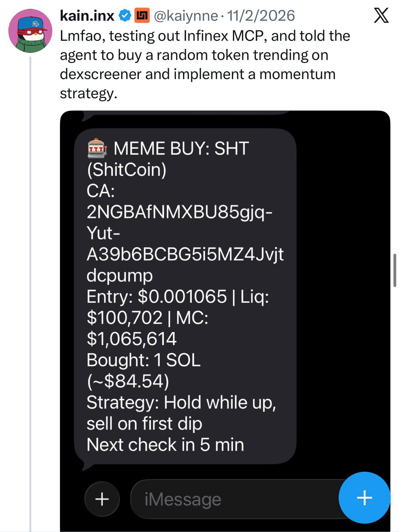Open the embedded iMessage screenshot image
Viewport: 399px width, 532px height.
(x=340, y=309)
